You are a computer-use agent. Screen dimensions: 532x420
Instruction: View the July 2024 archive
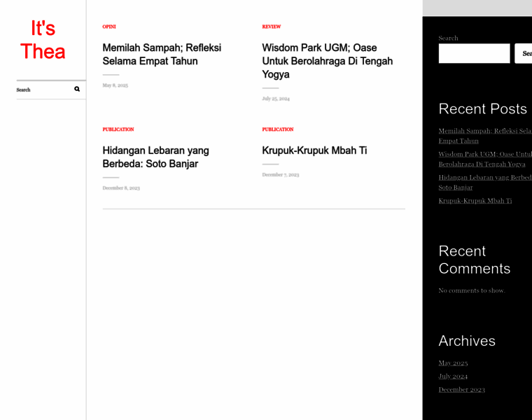coord(453,376)
